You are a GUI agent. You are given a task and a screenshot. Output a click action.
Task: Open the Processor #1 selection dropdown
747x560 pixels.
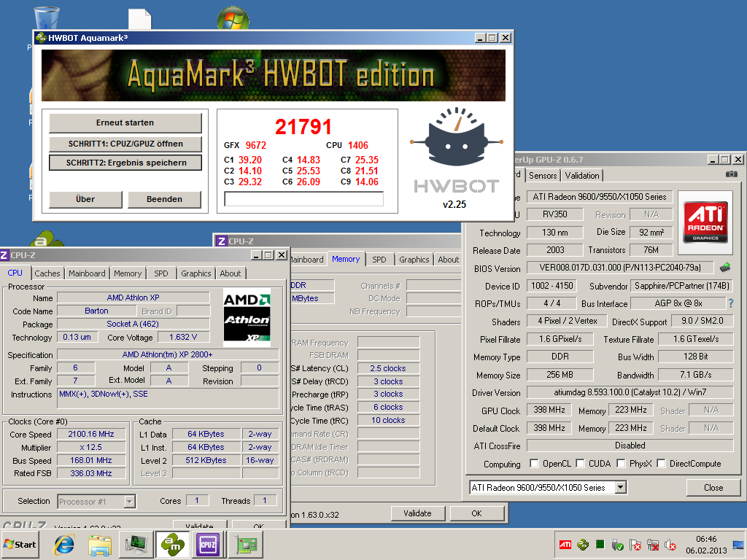click(130, 501)
